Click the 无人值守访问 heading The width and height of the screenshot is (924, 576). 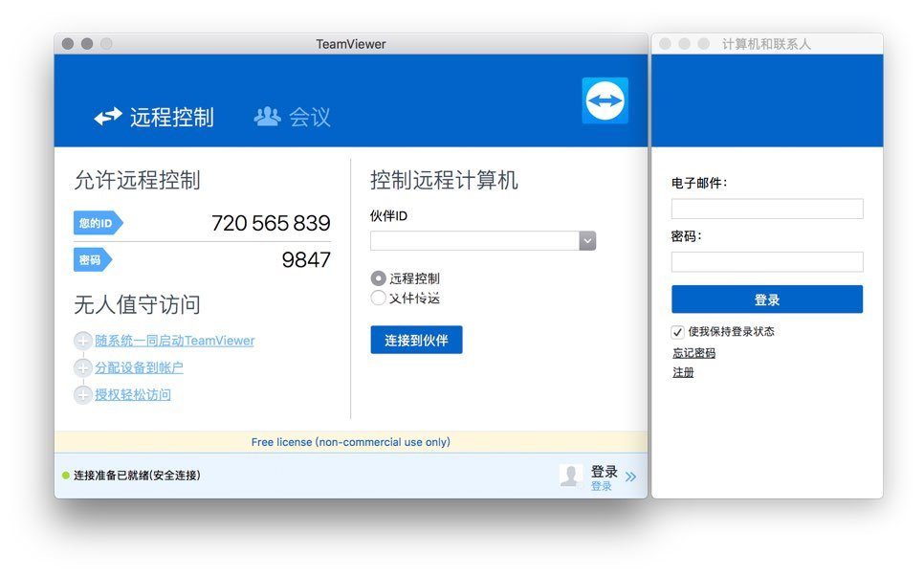(x=138, y=305)
